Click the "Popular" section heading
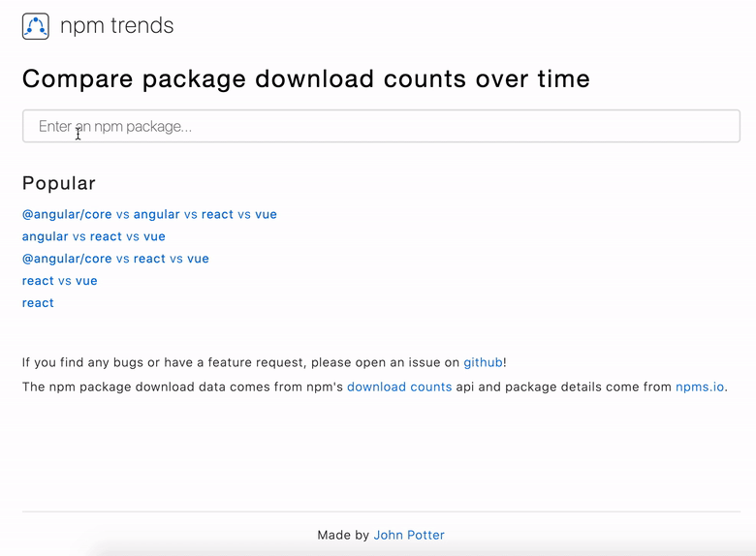 pyautogui.click(x=59, y=183)
